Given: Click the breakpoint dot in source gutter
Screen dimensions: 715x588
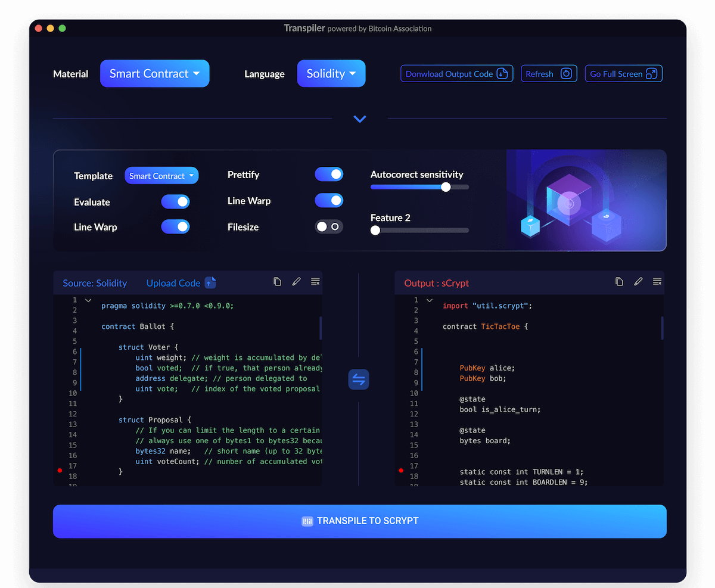Looking at the screenshot, I should [x=60, y=471].
